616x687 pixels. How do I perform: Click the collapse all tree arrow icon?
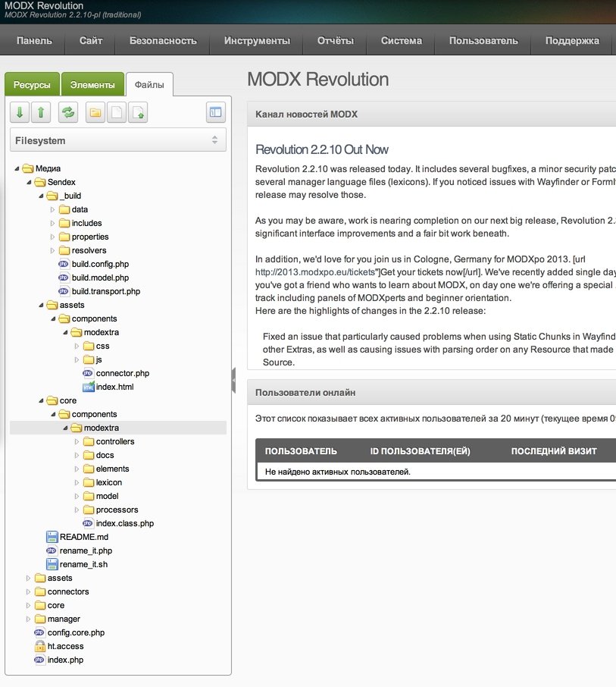point(41,112)
